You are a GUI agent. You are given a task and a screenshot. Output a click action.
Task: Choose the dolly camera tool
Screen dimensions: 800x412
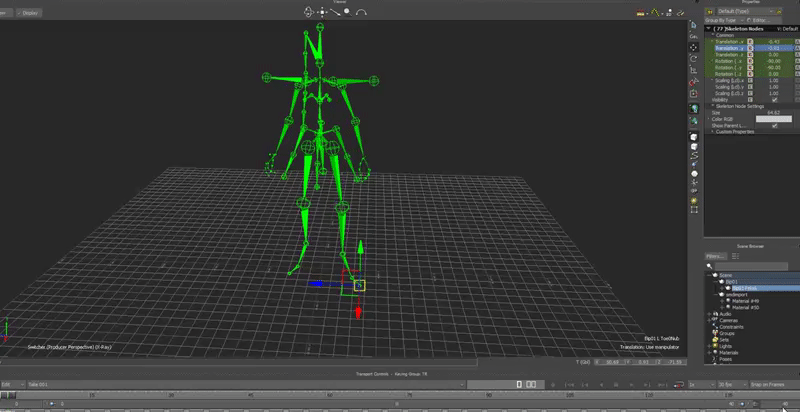[335, 12]
